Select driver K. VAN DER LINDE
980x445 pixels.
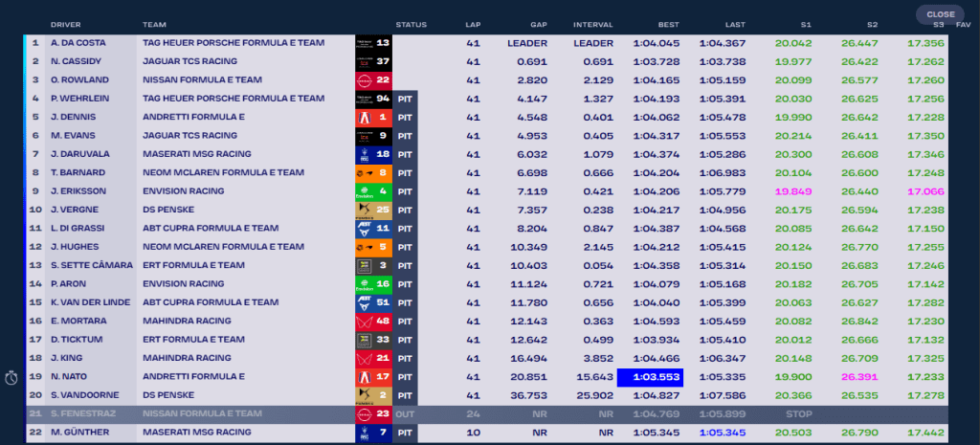click(x=91, y=302)
